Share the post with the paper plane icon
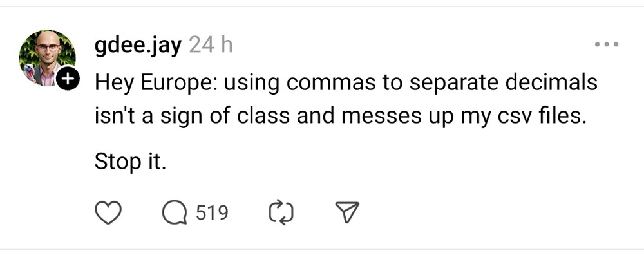This screenshot has width=644, height=253. 348,212
